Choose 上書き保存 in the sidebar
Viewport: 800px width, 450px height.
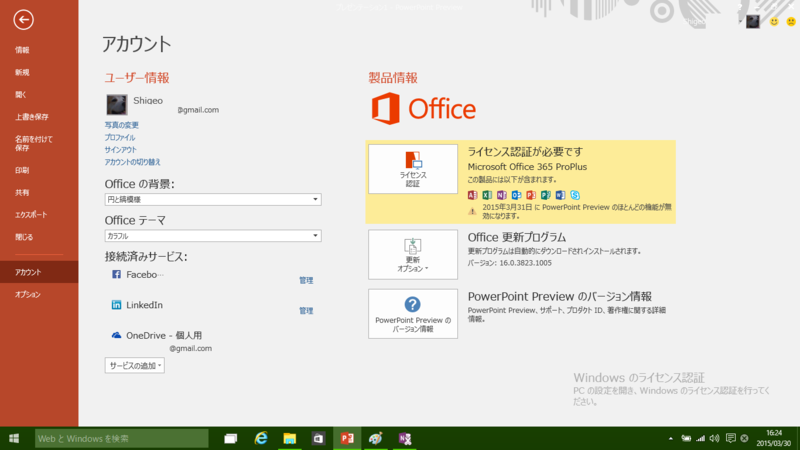pos(32,117)
